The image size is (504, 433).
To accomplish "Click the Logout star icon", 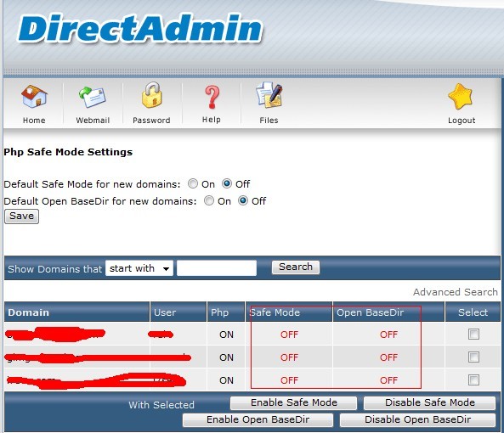I will (x=461, y=96).
